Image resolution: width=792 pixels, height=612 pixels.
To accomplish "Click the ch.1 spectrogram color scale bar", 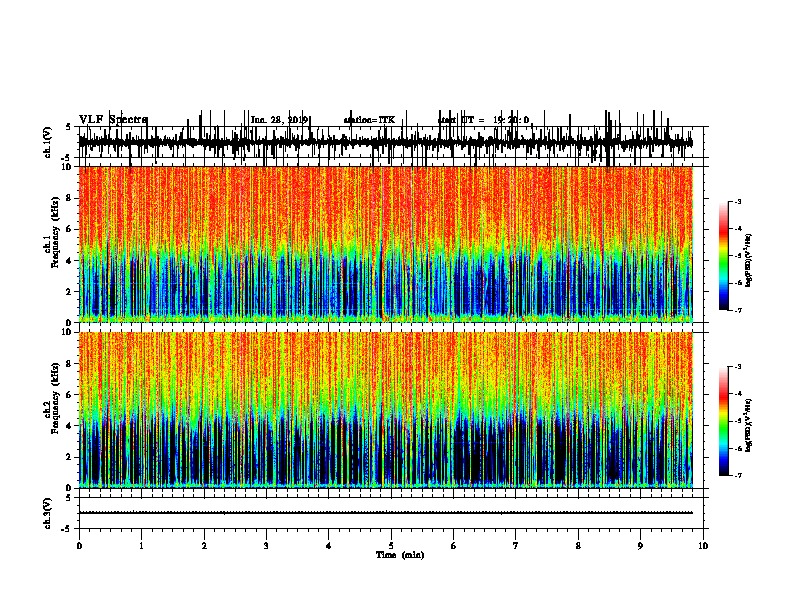I will (x=723, y=256).
